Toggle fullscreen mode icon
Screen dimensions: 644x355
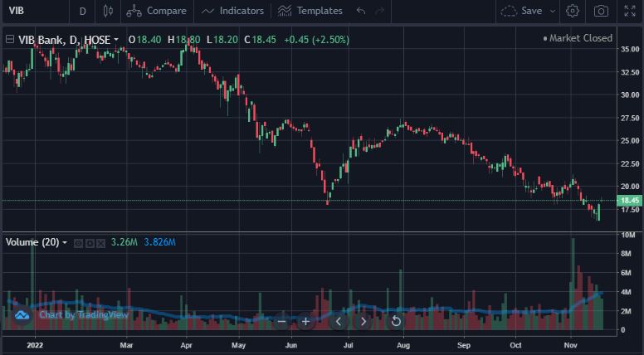click(x=631, y=11)
